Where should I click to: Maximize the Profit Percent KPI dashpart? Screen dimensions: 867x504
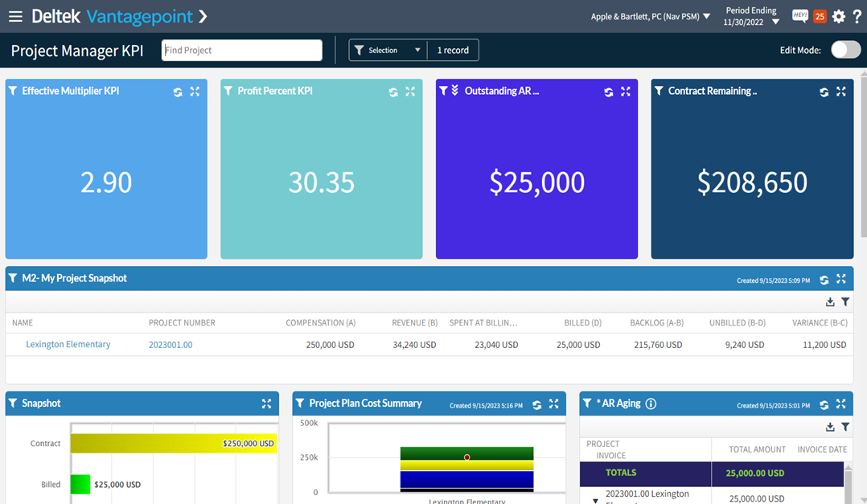click(410, 92)
